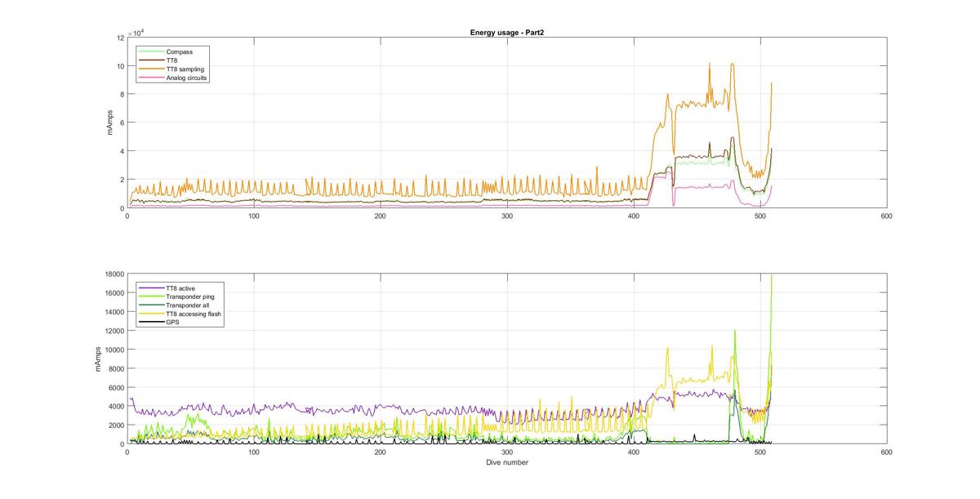The height and width of the screenshot is (499, 980).
Task: Select the 'TT8 sampling' legend entry text
Action: pos(185,69)
